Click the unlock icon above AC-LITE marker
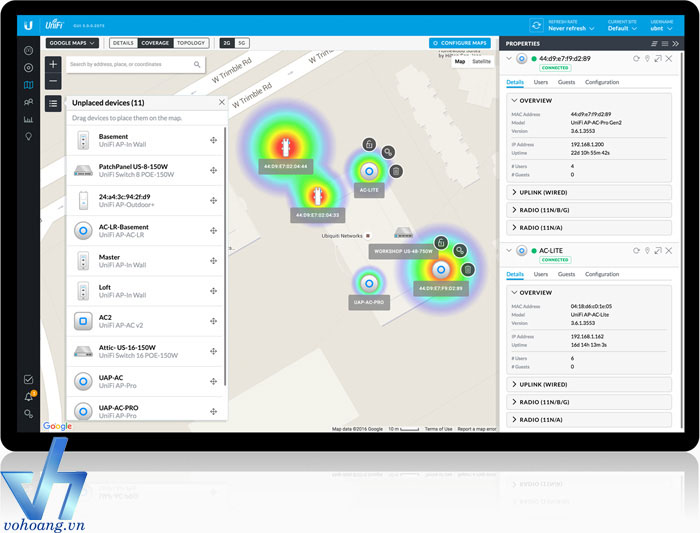 pos(369,144)
